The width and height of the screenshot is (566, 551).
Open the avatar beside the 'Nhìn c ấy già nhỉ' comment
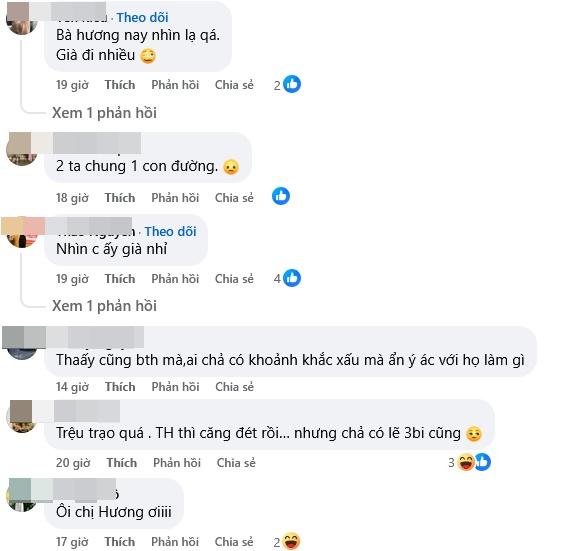coord(22,235)
